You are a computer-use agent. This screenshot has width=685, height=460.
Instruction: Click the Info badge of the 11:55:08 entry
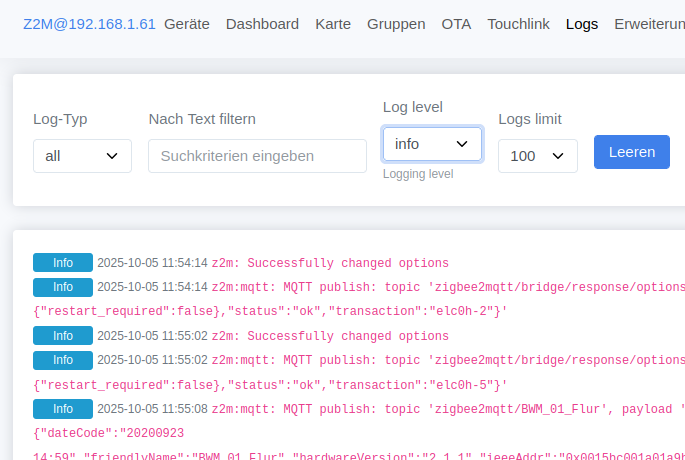point(63,409)
